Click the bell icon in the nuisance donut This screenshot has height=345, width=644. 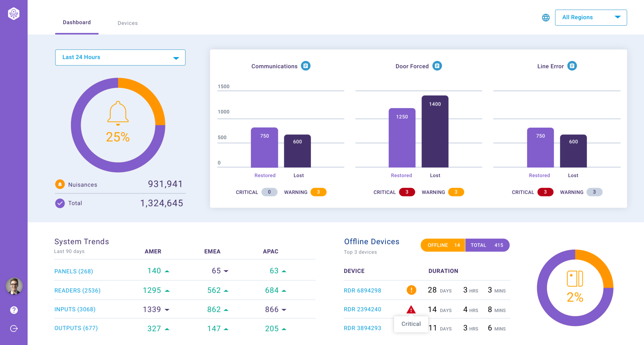click(x=118, y=113)
